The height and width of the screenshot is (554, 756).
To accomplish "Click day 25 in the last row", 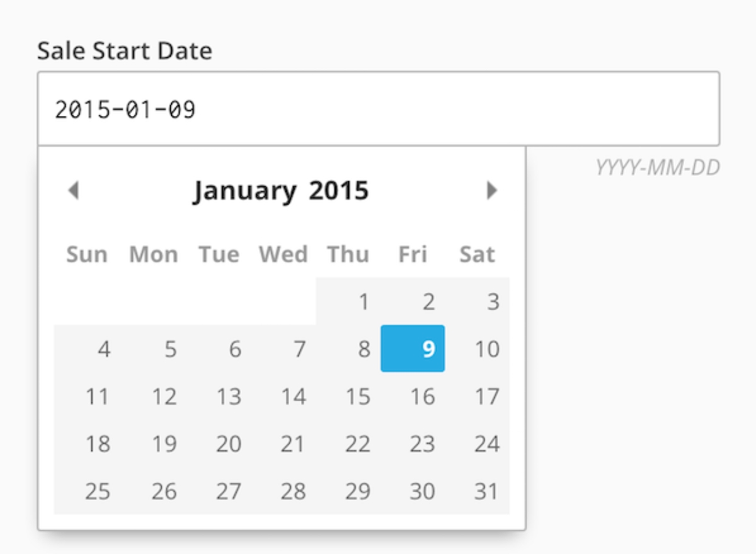I will pyautogui.click(x=87, y=490).
